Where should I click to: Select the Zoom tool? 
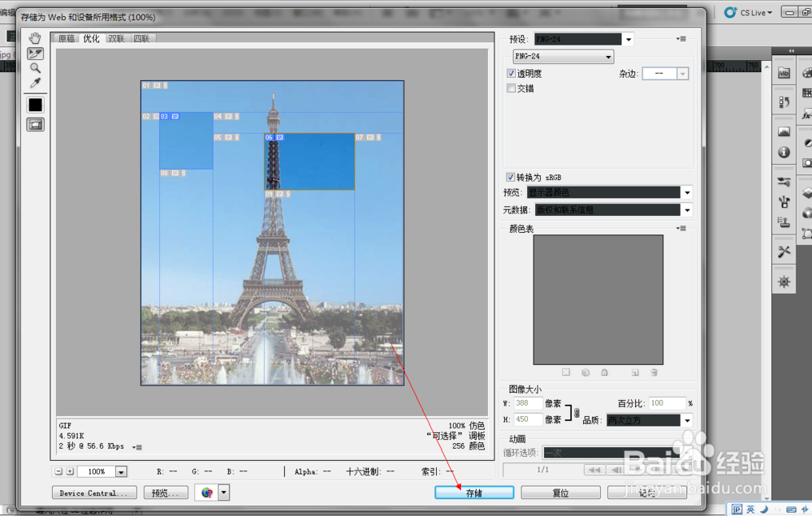(x=35, y=68)
